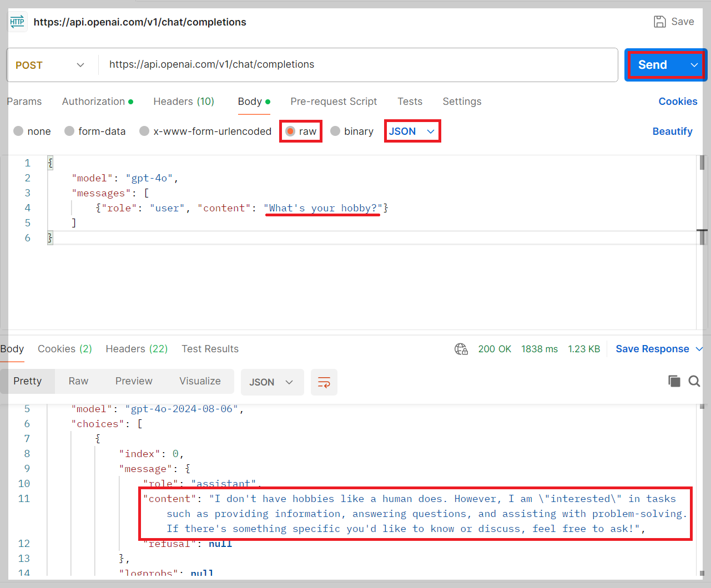711x588 pixels.
Task: Select the binary body option
Action: [335, 131]
